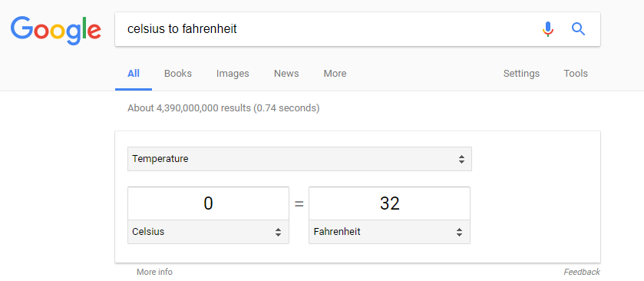
Task: Switch to the Images tab
Action: pyautogui.click(x=233, y=74)
